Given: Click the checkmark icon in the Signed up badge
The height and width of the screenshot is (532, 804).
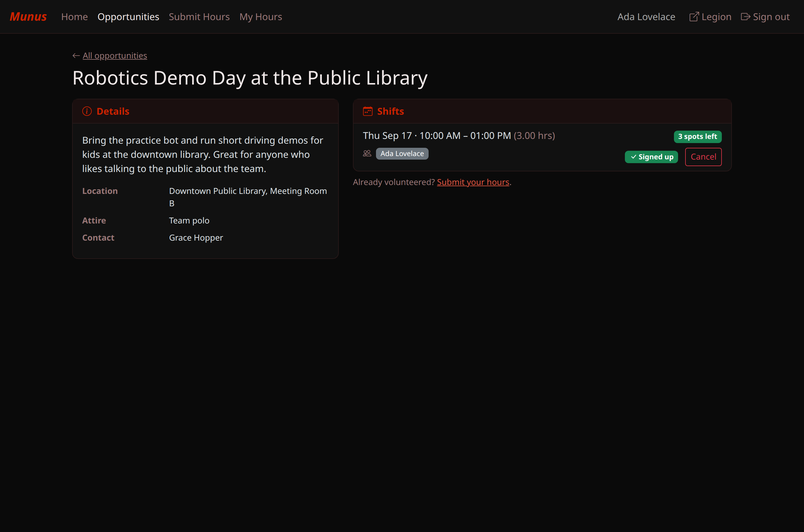Looking at the screenshot, I should (633, 157).
